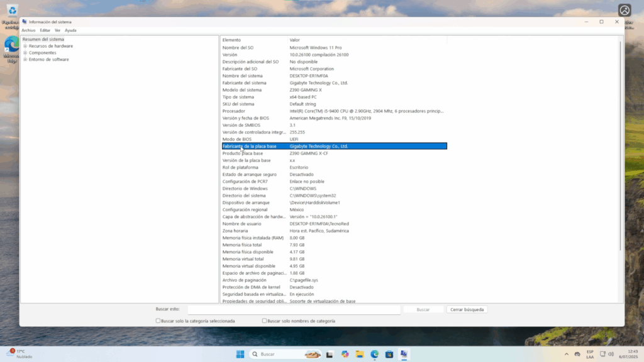
Task: Open the Ver menu
Action: pyautogui.click(x=57, y=30)
